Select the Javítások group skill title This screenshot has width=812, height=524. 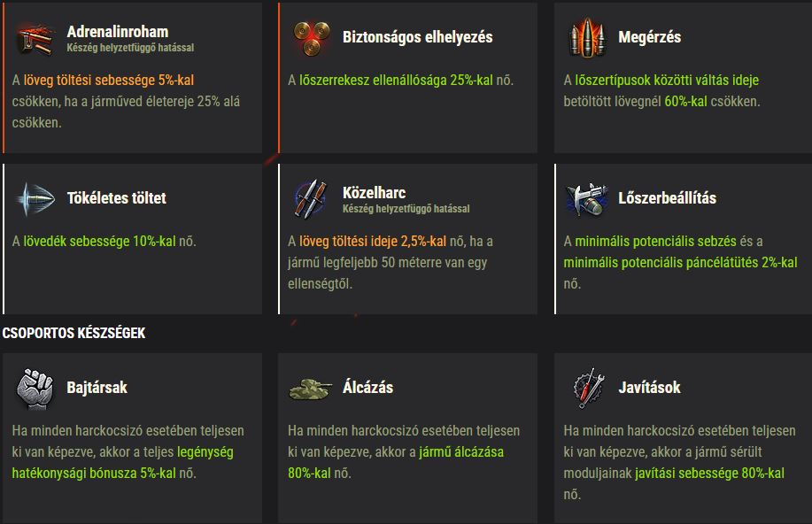649,388
